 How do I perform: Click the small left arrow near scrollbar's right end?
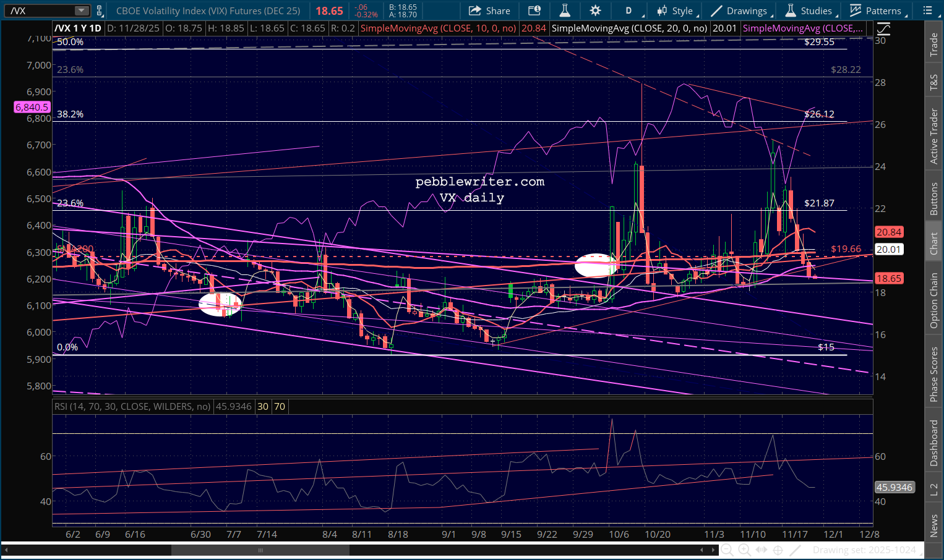703,550
